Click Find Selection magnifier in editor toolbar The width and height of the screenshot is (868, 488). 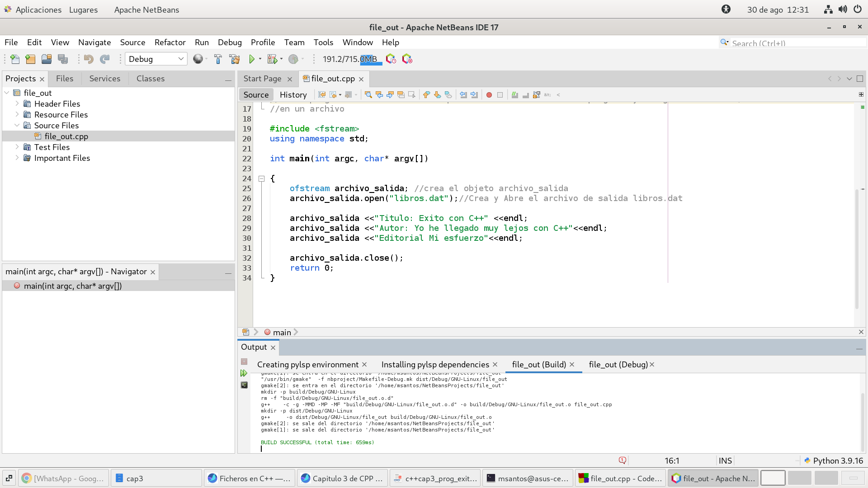click(368, 95)
